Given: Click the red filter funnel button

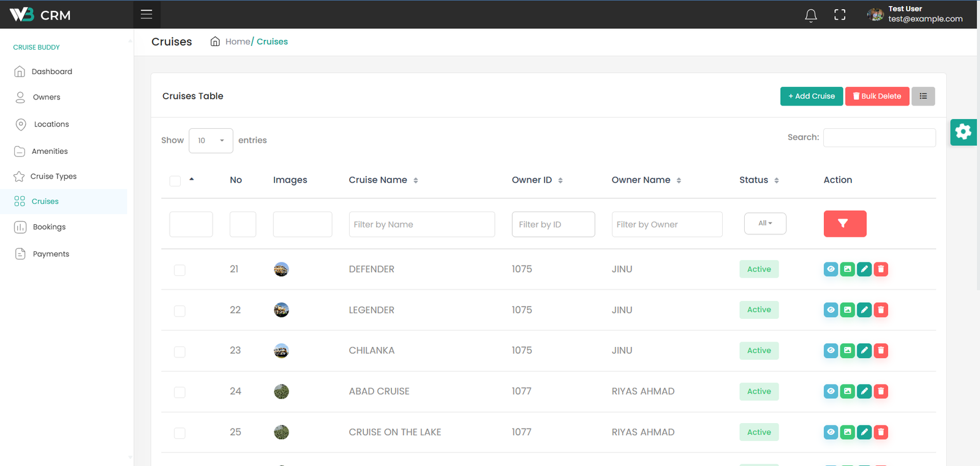Looking at the screenshot, I should [845, 224].
